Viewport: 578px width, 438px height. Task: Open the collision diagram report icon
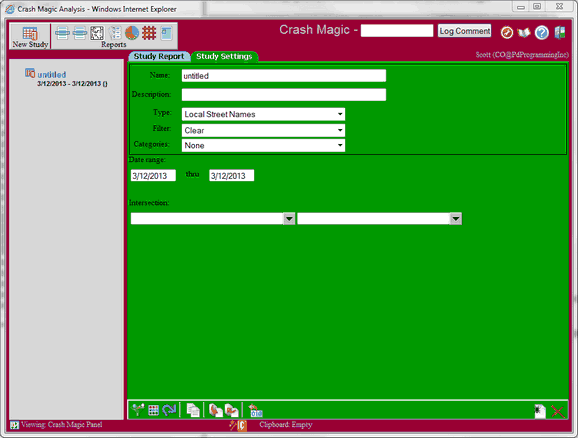(x=97, y=33)
